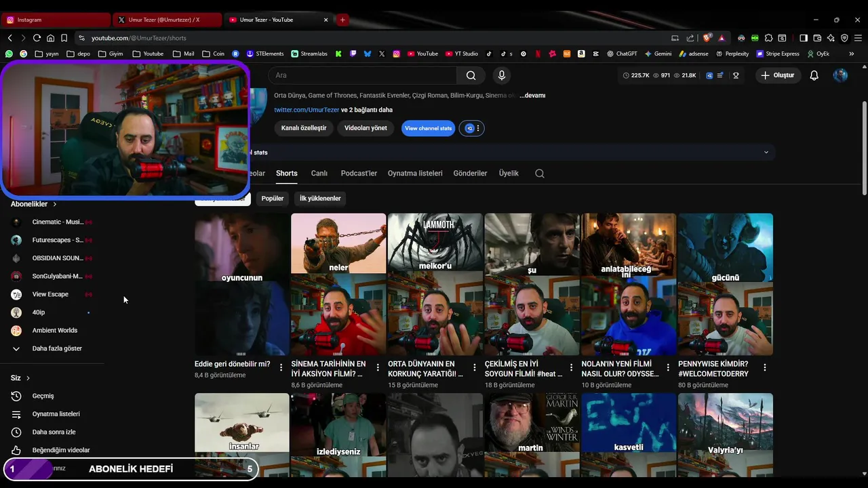Click the YouTube search magnifier button

coord(471,75)
